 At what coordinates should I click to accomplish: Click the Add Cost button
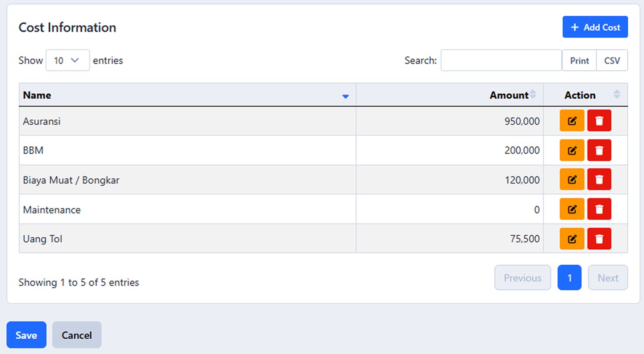[x=595, y=27]
